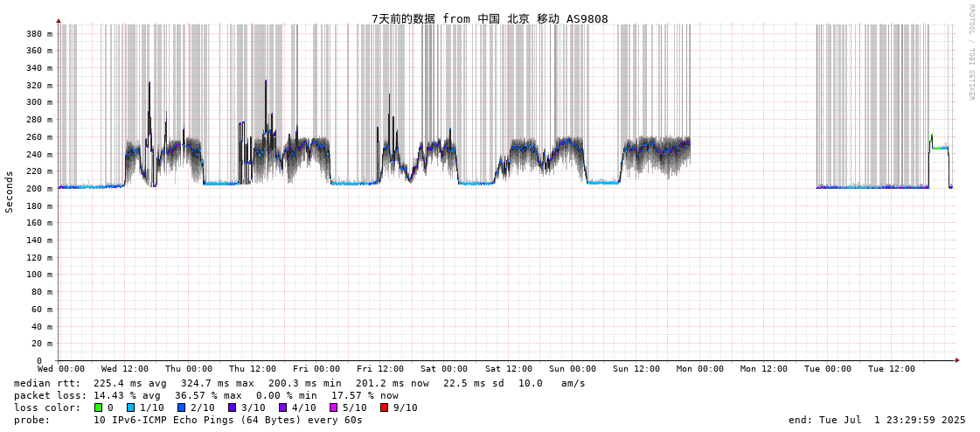Click the '324.7 ms max' value
Image resolution: width=980 pixels, height=432 pixels.
(x=219, y=383)
